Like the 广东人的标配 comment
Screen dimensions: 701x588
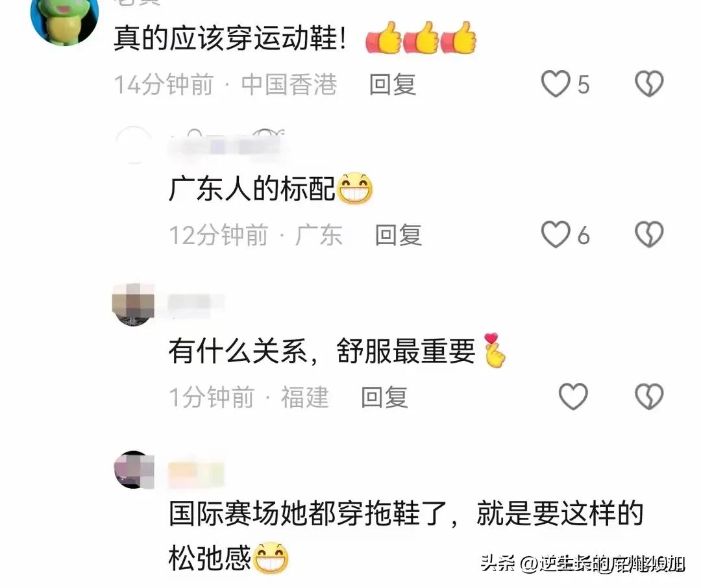coord(555,234)
